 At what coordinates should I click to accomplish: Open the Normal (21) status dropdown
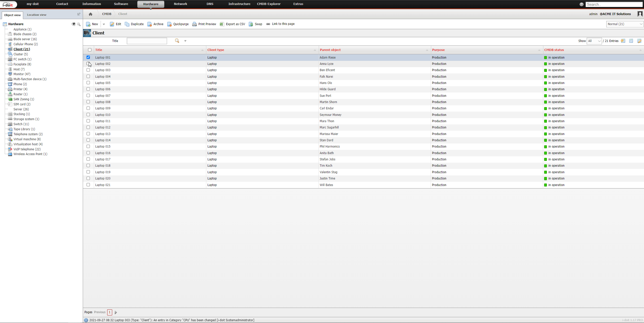pyautogui.click(x=625, y=24)
